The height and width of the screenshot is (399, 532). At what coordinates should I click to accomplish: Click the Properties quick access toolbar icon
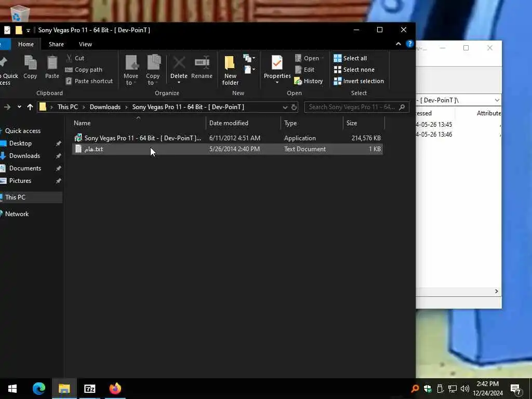(7, 30)
